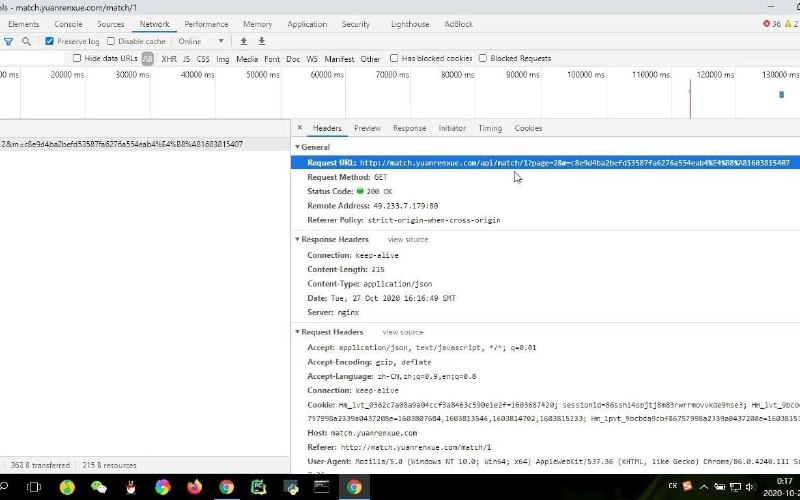Open WeChat from the taskbar

[x=98, y=487]
